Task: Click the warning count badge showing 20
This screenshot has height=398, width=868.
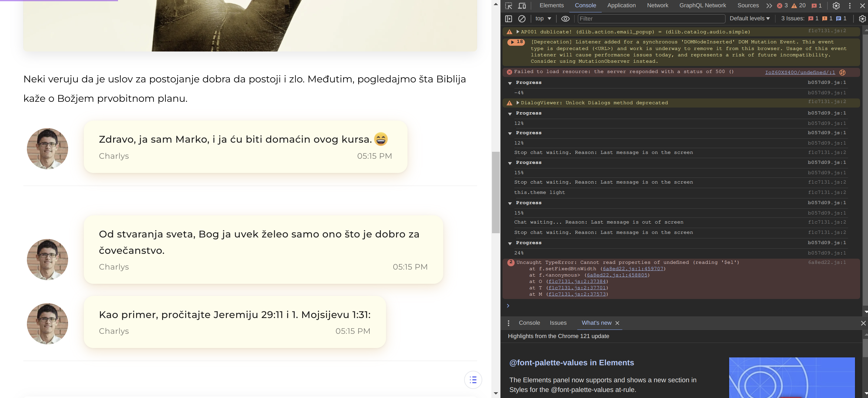Action: 798,6
